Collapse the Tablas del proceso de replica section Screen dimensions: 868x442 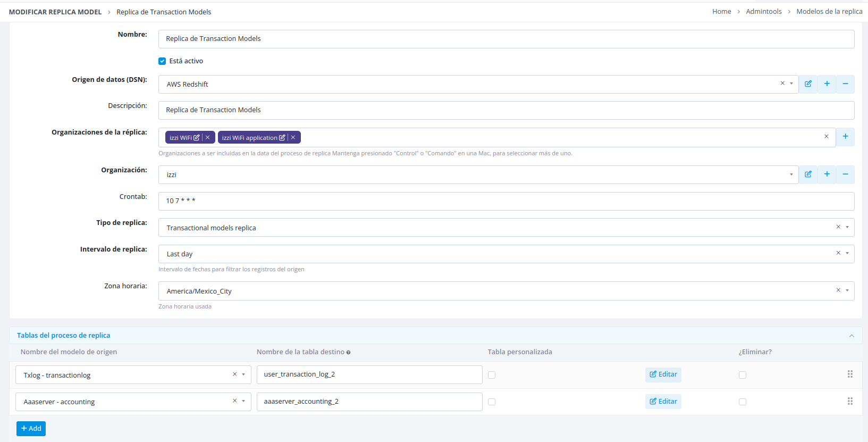click(x=852, y=336)
